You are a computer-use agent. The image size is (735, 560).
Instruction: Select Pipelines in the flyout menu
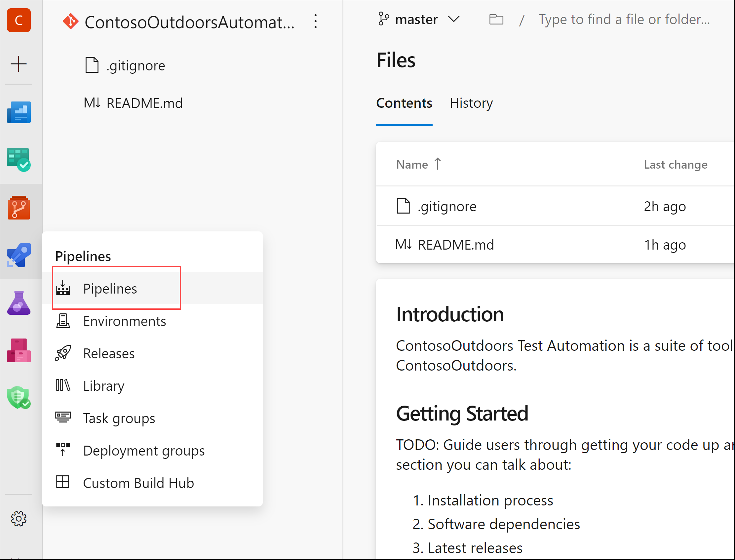point(110,288)
